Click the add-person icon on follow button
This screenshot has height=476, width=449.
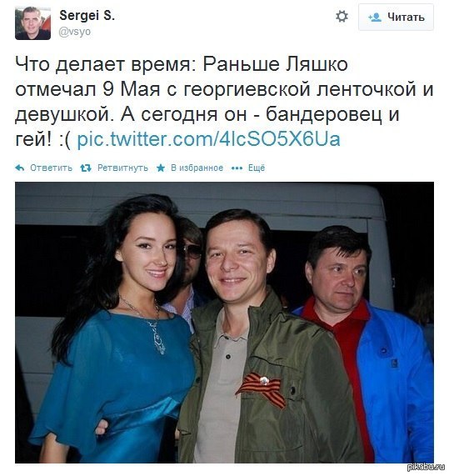tap(375, 18)
